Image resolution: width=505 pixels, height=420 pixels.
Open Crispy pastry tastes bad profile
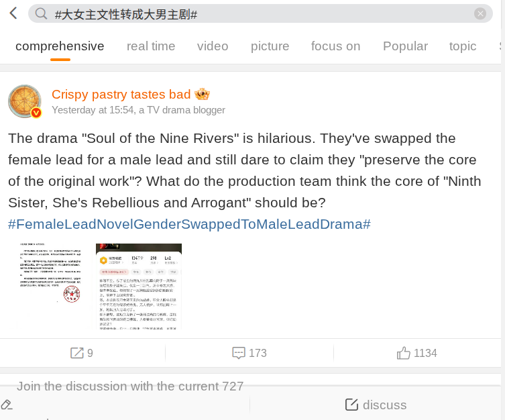[x=121, y=95]
